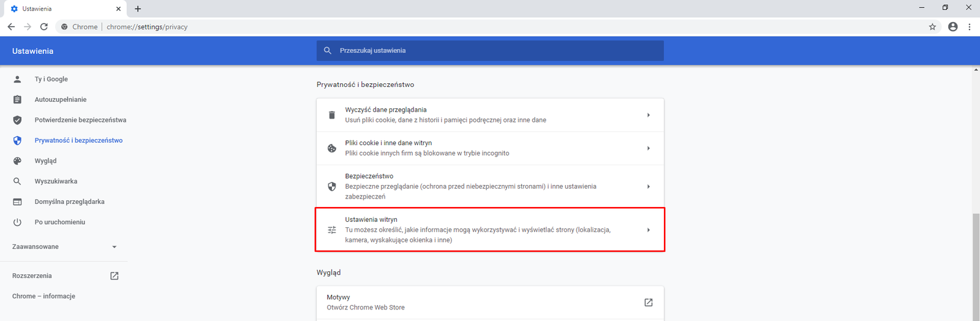This screenshot has width=980, height=321.
Task: Expand Wyczyść dane przeglądania chevron
Action: pos(648,115)
